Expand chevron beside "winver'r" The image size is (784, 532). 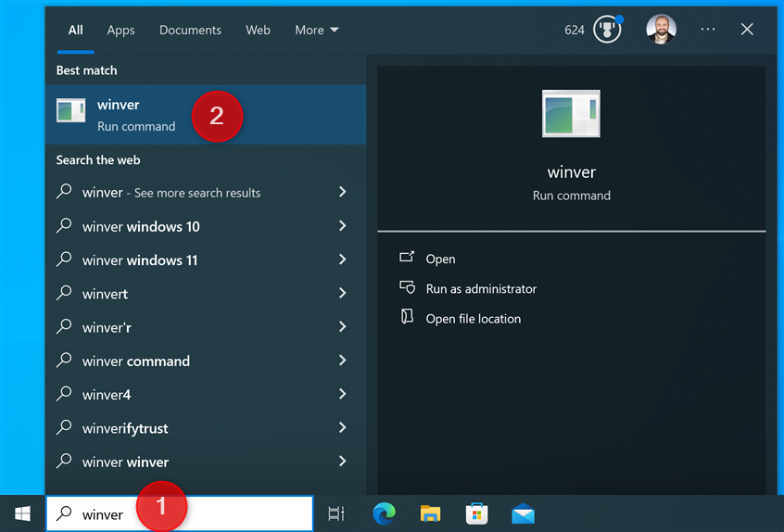coord(343,326)
